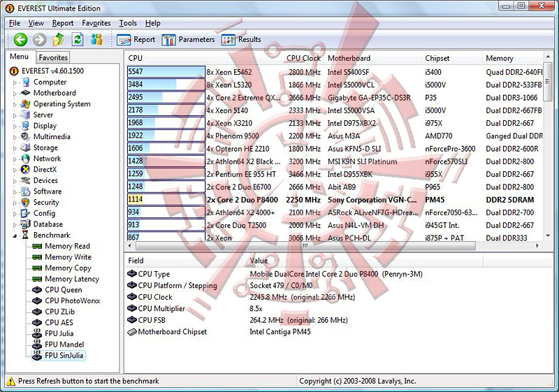Select the FPU Julia benchmark icon
Viewport: 559px width, 392px height.
tap(37, 333)
